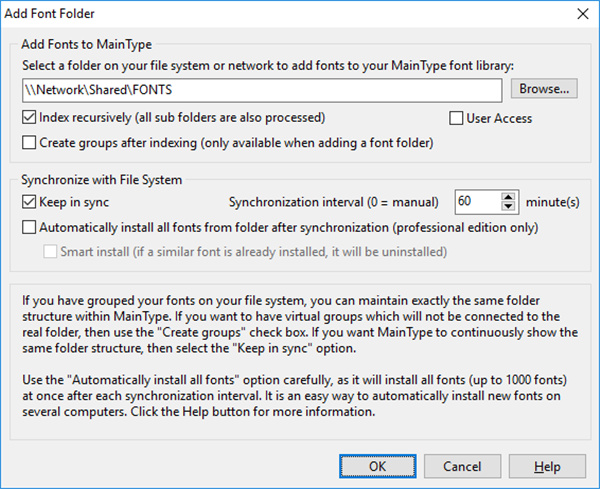Click the folder path input field

tap(261, 90)
